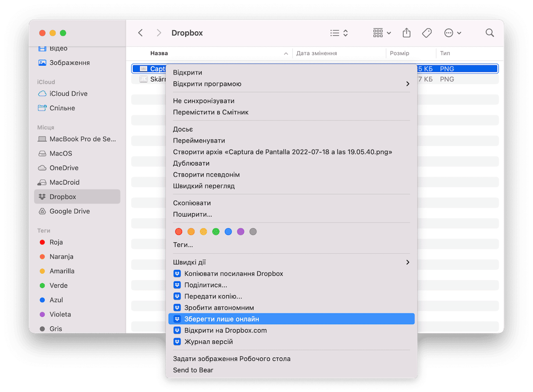Image resolution: width=533 pixels, height=392 pixels.
Task: Select OneDrive in the sidebar
Action: 64,168
